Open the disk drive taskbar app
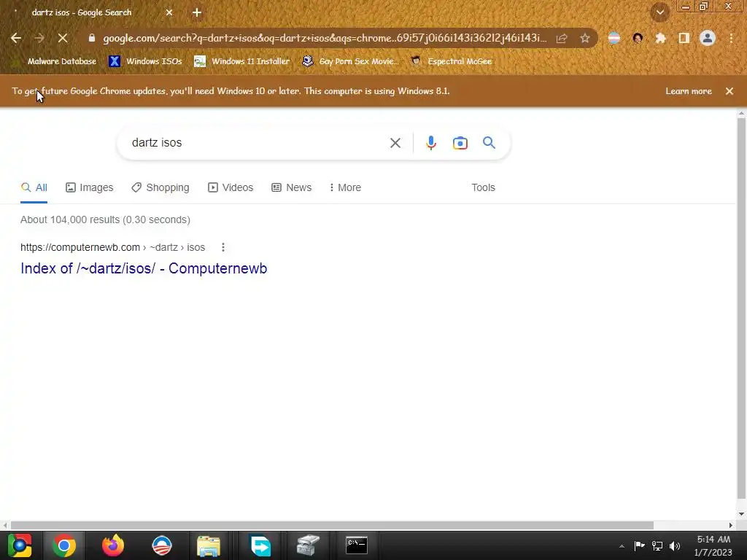 point(308,545)
